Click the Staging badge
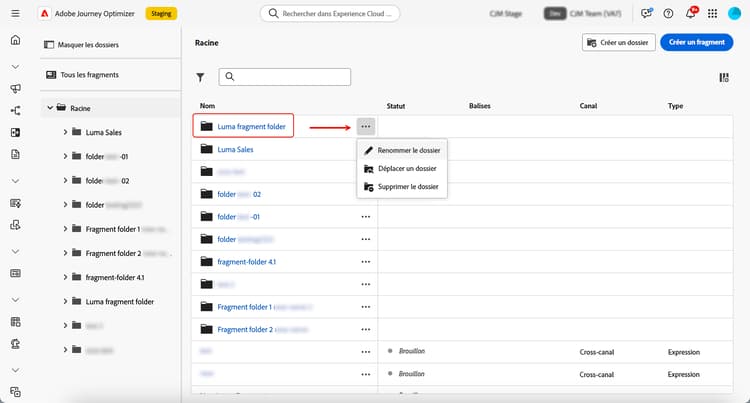 [161, 13]
